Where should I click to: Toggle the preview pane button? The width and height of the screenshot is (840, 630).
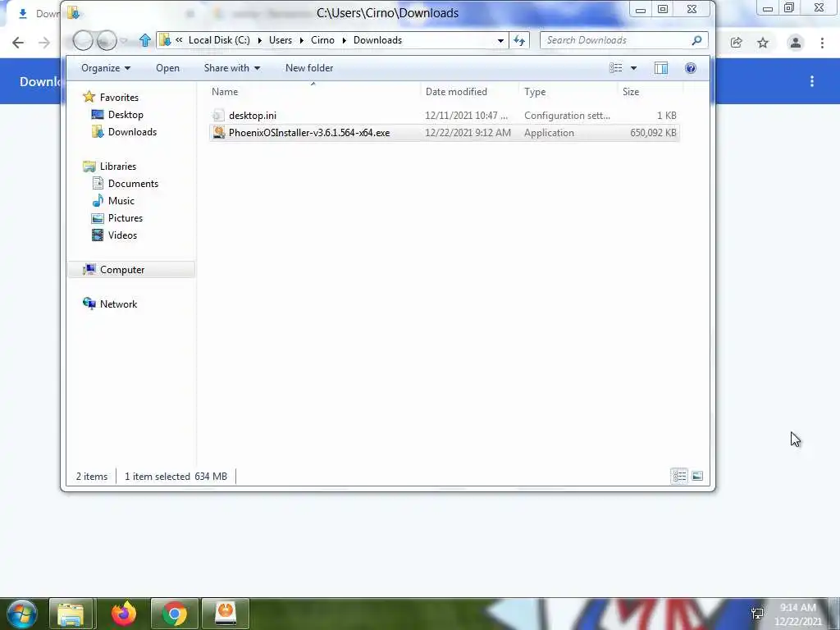click(x=661, y=68)
